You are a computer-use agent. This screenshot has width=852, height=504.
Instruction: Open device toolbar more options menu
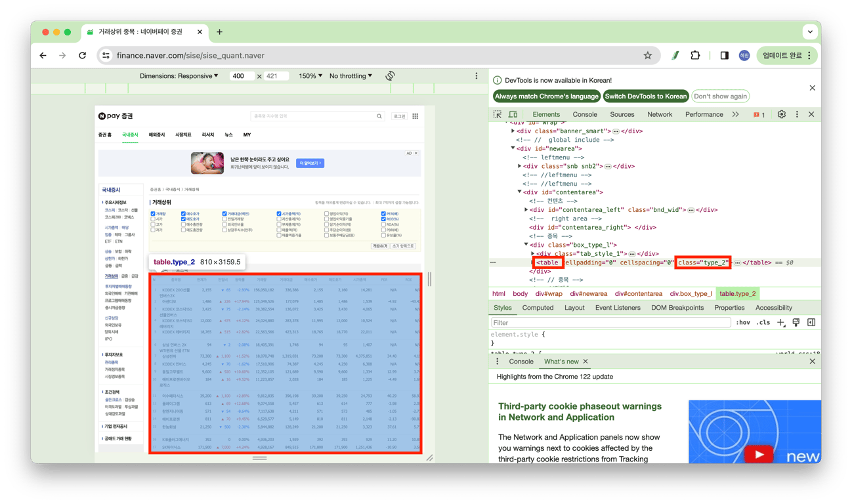tap(477, 76)
